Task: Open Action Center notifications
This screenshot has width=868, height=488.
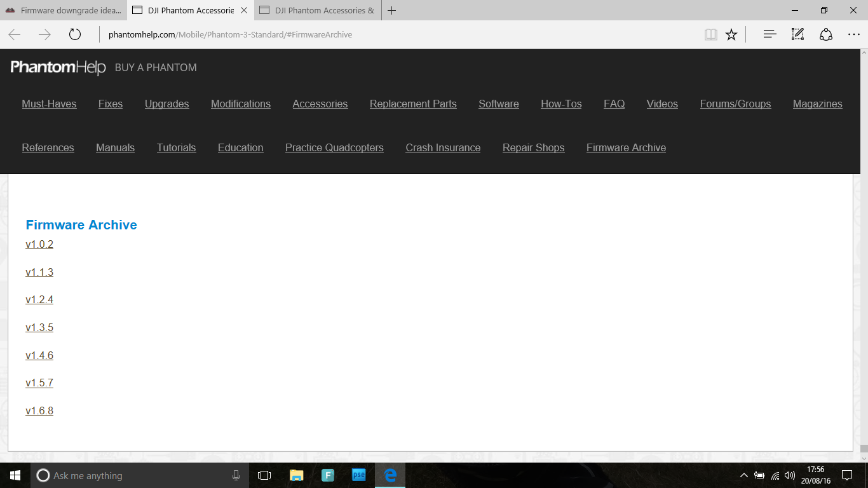Action: pos(847,475)
